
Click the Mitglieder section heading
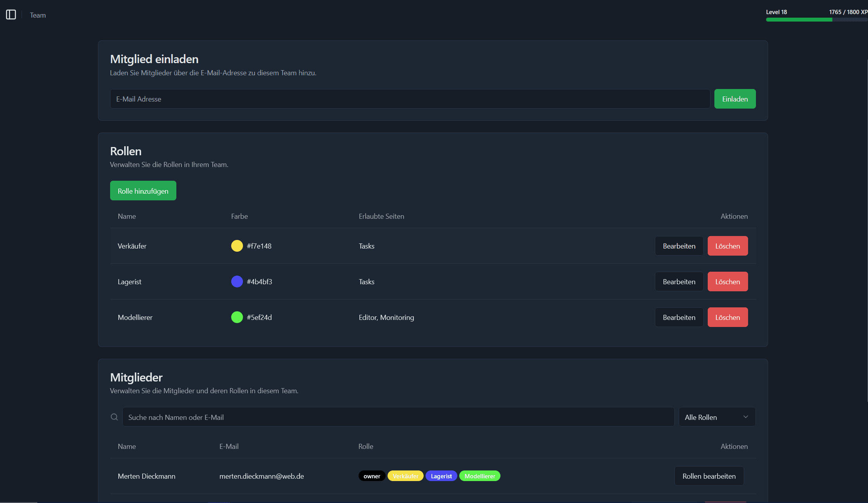pyautogui.click(x=136, y=378)
